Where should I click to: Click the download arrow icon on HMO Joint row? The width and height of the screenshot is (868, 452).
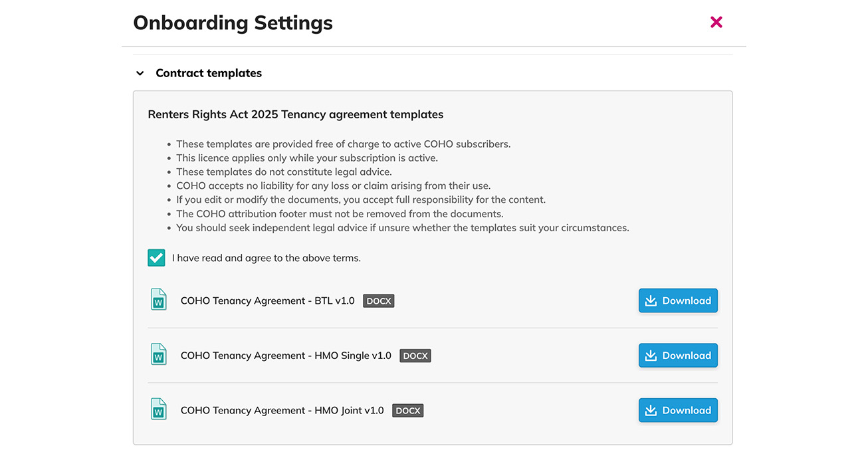coord(651,410)
